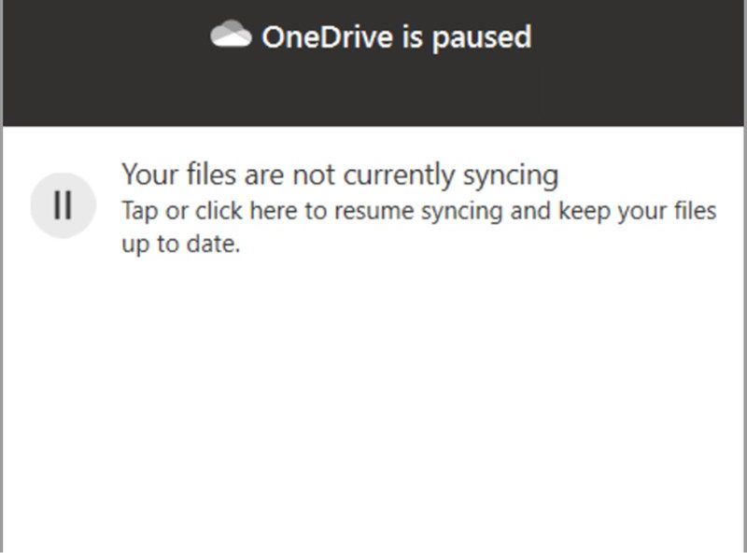Viewport: 747px width, 560px height.
Task: Click "Your files are not currently syncing" heading
Action: (x=340, y=175)
